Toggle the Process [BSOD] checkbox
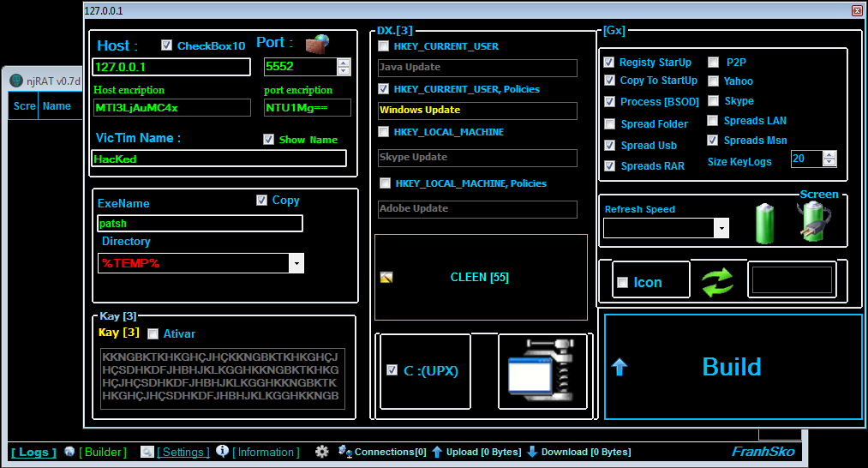This screenshot has width=868, height=468. click(x=609, y=101)
